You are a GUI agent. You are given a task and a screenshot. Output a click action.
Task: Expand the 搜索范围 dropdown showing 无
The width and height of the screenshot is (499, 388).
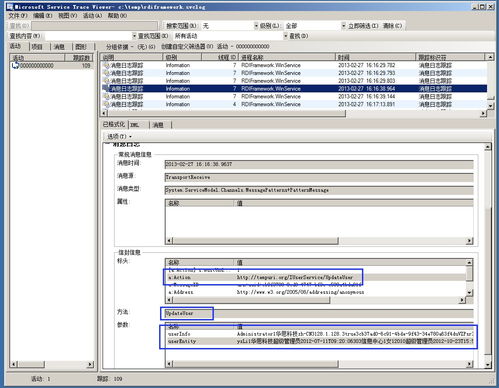click(256, 26)
